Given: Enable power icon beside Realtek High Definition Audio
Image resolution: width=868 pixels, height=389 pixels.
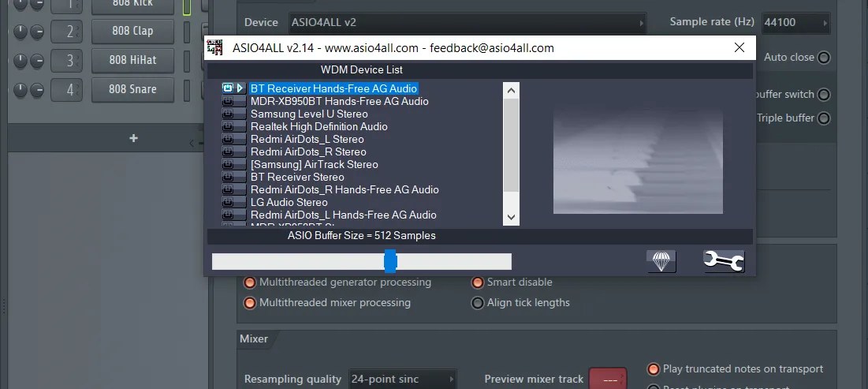Looking at the screenshot, I should point(228,126).
